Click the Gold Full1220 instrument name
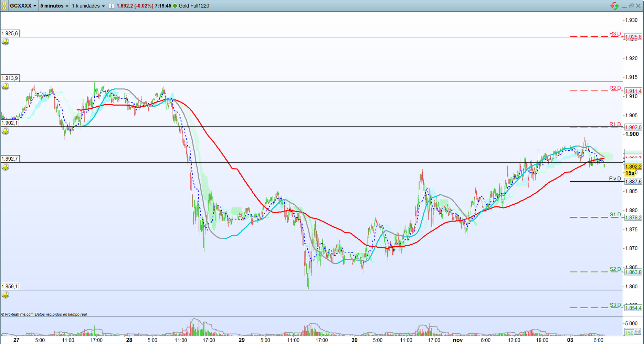644x344 pixels. coord(194,6)
